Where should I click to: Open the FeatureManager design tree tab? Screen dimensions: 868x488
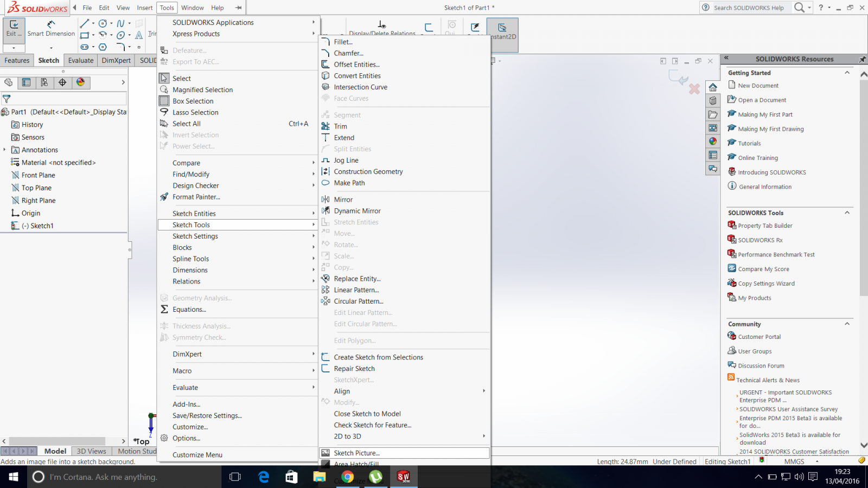tap(8, 82)
